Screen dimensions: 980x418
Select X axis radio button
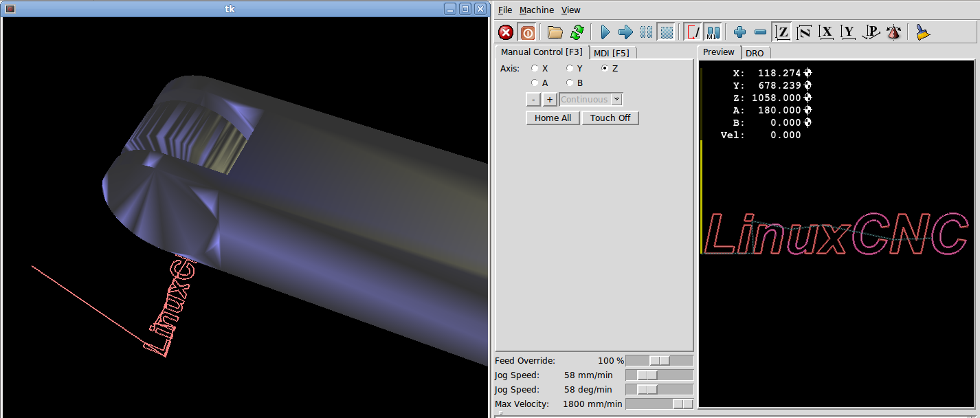535,69
